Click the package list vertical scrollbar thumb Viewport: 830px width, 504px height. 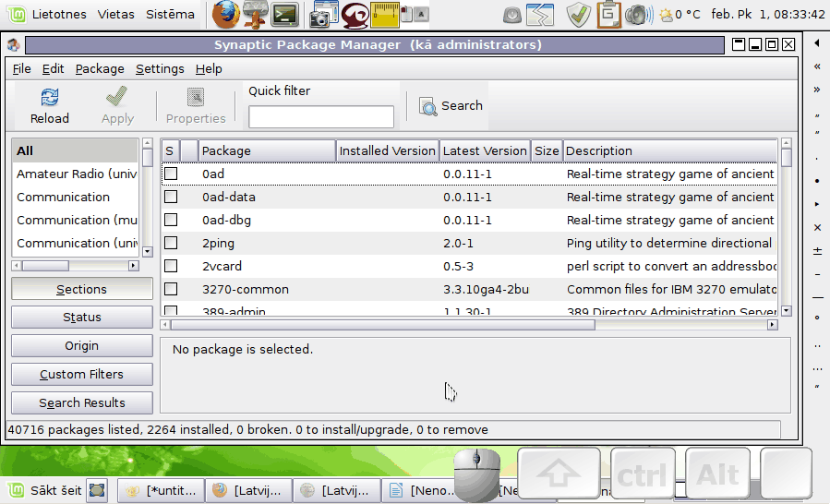tap(787, 158)
